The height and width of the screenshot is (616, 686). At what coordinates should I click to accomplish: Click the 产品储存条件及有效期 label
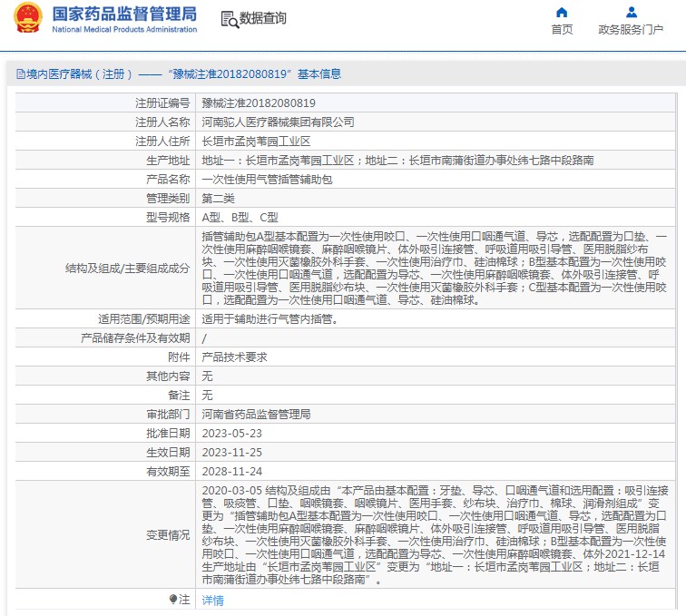click(135, 337)
